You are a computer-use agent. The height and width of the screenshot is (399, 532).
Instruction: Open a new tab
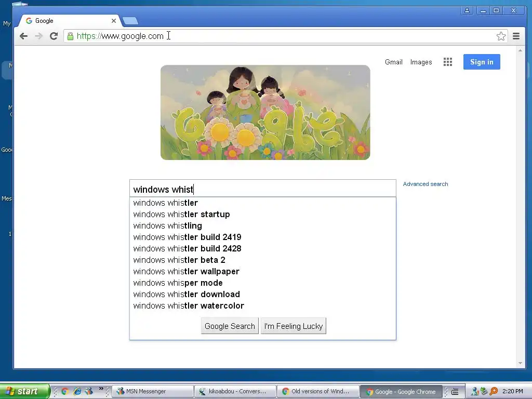pos(130,21)
